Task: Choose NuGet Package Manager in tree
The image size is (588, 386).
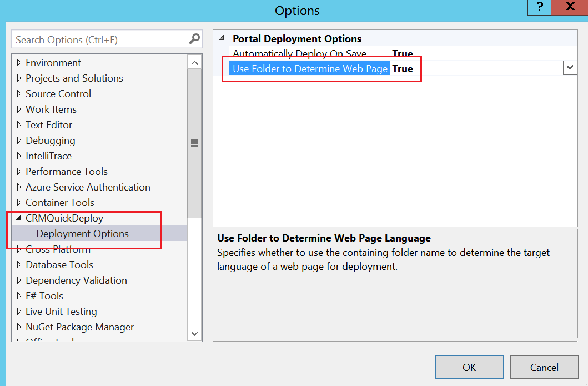Action: [79, 327]
